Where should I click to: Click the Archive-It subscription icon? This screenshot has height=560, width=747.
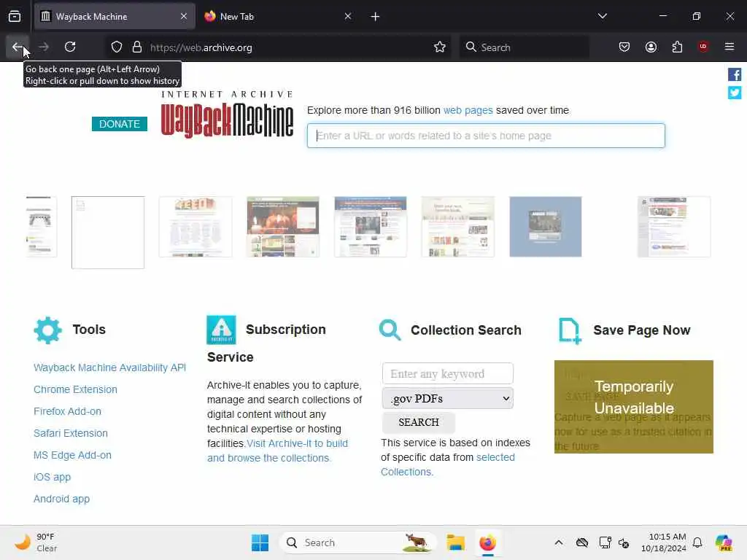click(x=221, y=330)
